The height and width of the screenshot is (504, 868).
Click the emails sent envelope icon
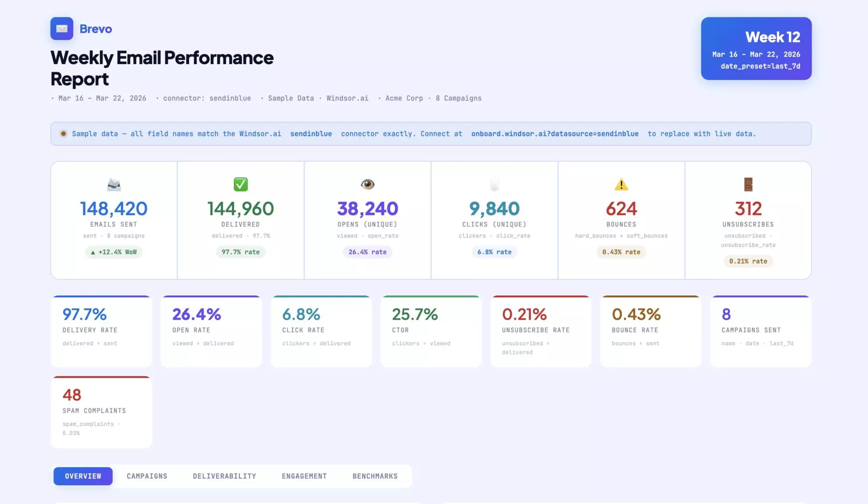coord(113,185)
